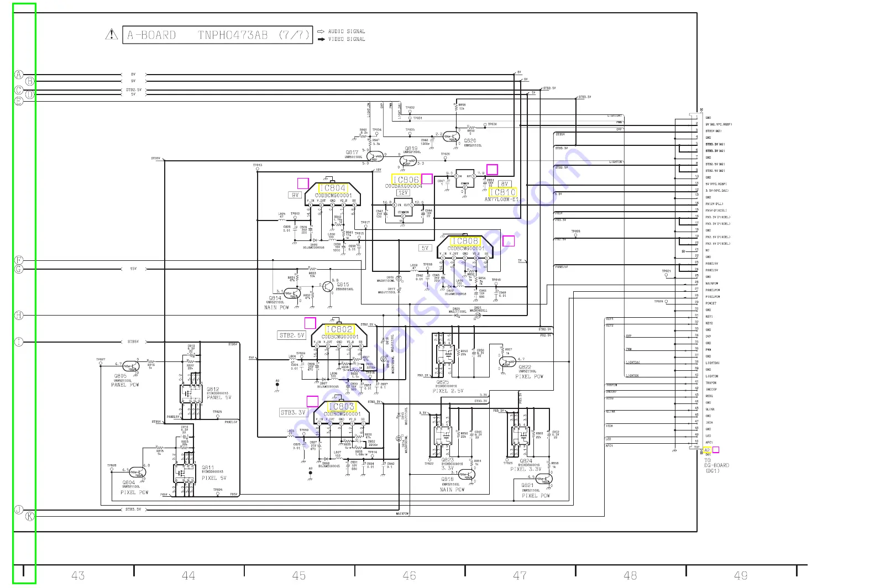Click the highlighted A2 connector label
The height and width of the screenshot is (588, 875).
707,450
